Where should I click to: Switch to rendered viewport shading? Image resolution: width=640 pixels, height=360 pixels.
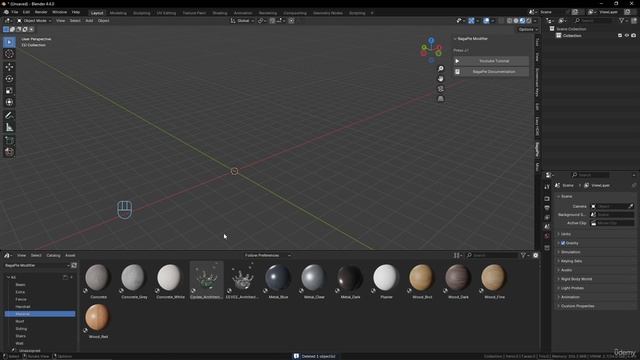pyautogui.click(x=529, y=21)
